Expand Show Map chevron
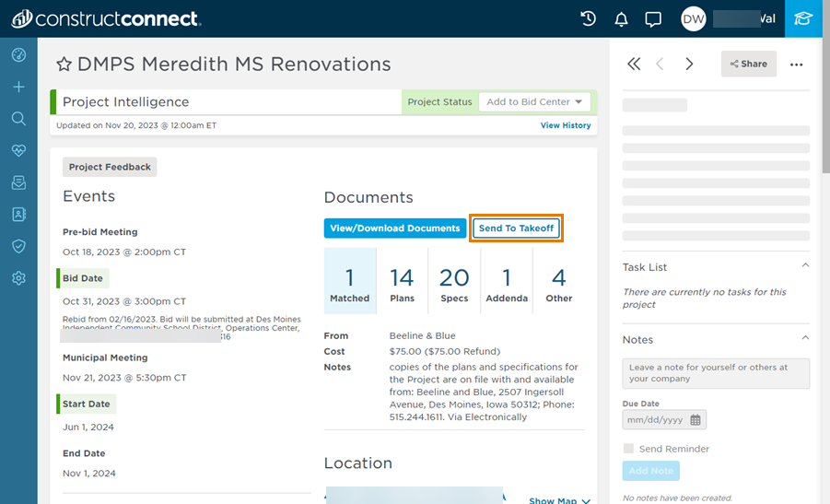The height and width of the screenshot is (504, 830). tap(586, 501)
